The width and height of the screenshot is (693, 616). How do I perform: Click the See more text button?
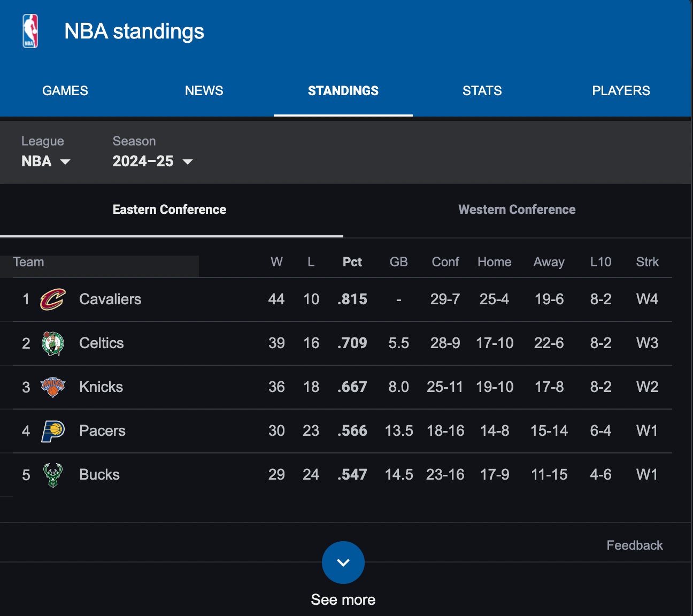343,600
